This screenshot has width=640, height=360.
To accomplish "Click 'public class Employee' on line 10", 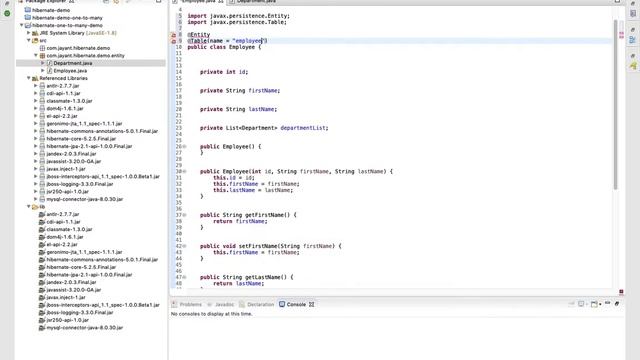I will click(221, 47).
